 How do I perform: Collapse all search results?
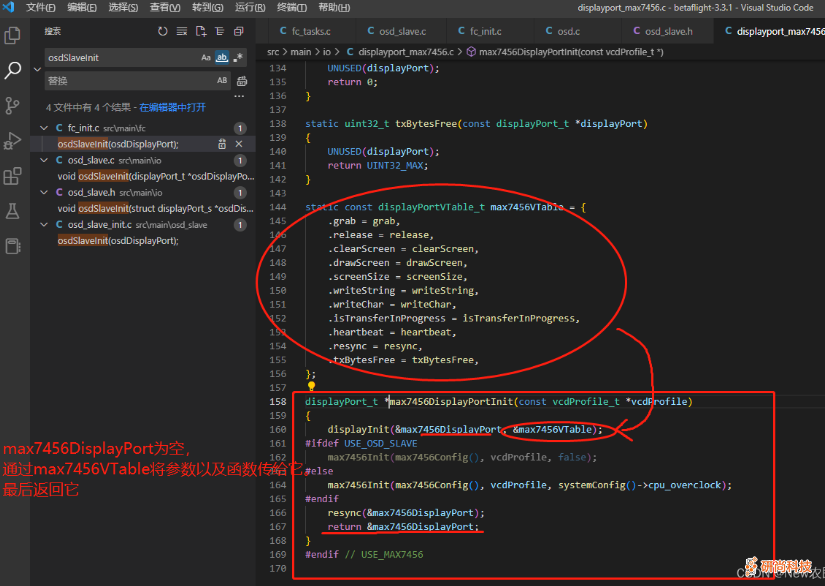(237, 32)
